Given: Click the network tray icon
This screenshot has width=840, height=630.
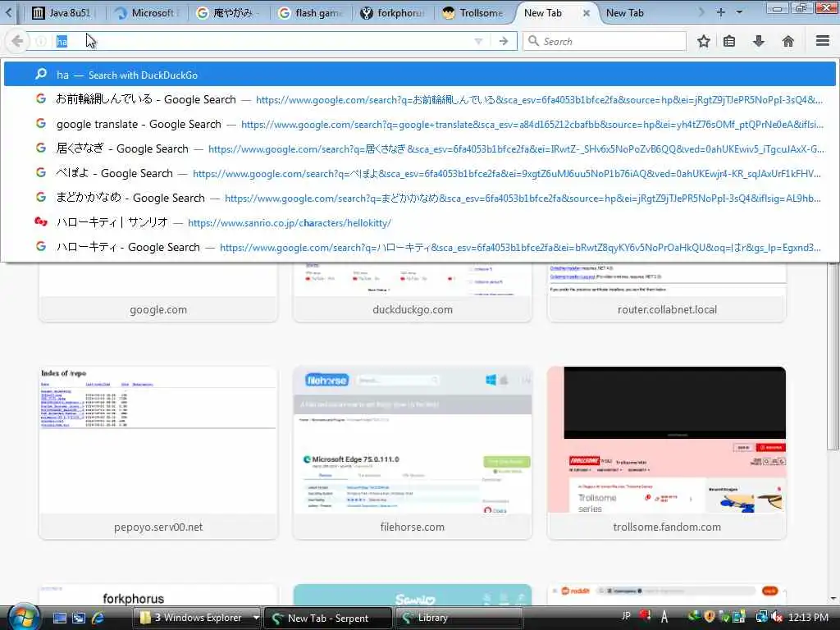Looking at the screenshot, I should [761, 617].
